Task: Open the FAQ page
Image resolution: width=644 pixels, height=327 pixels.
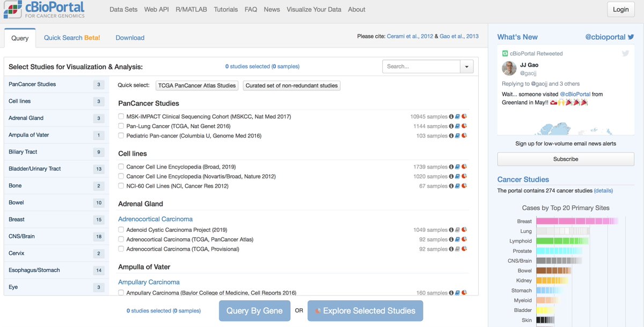Action: click(251, 10)
